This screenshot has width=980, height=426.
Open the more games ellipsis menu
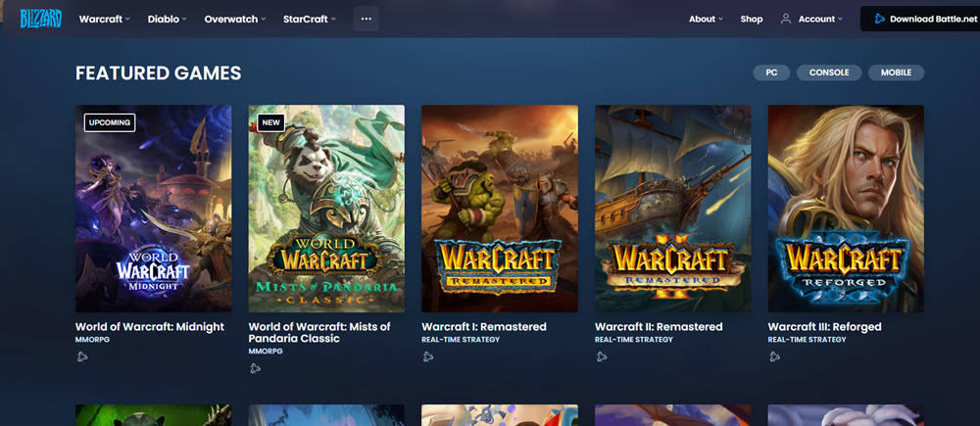(x=367, y=19)
